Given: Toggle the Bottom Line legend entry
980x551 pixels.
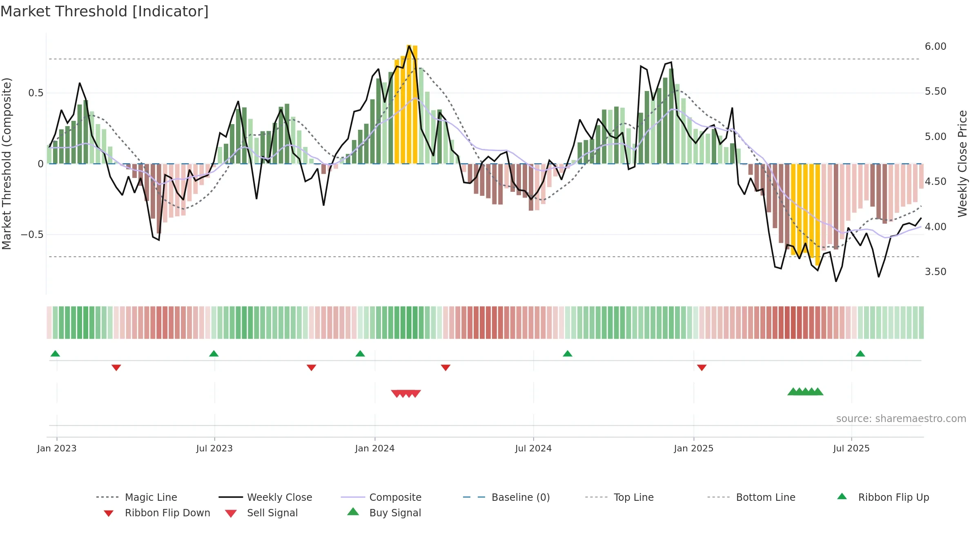Looking at the screenshot, I should (x=751, y=497).
